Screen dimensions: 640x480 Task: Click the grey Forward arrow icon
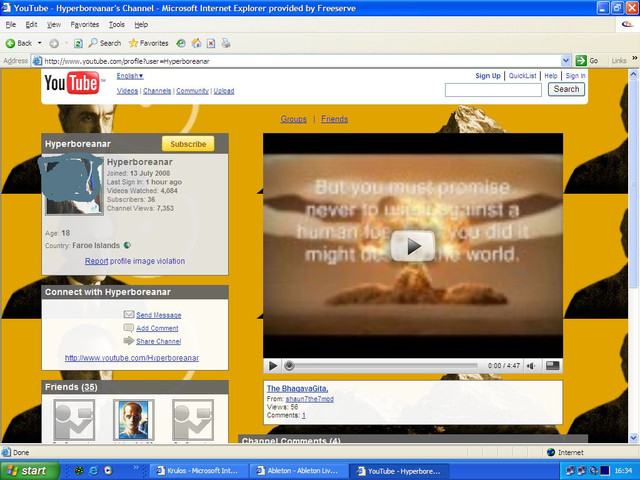tap(54, 43)
